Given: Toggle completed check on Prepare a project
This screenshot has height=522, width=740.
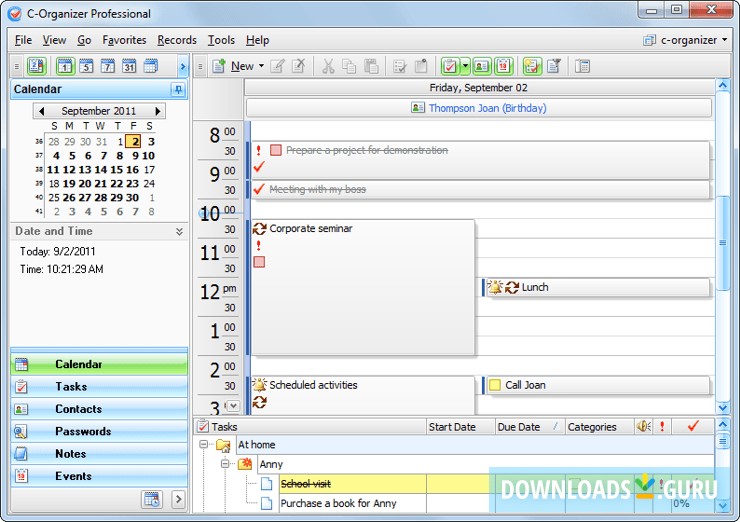Looking at the screenshot, I should pos(259,167).
